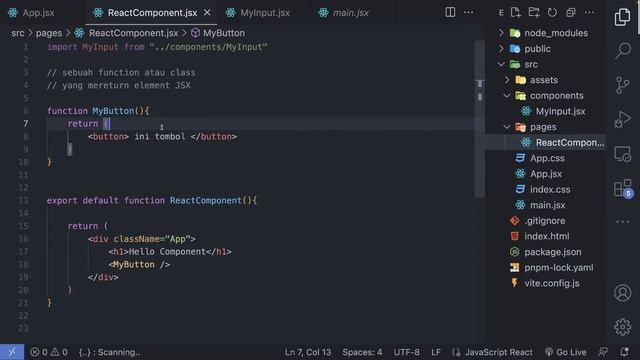The width and height of the screenshot is (640, 360).
Task: Click the Scanning status item
Action: (109, 352)
